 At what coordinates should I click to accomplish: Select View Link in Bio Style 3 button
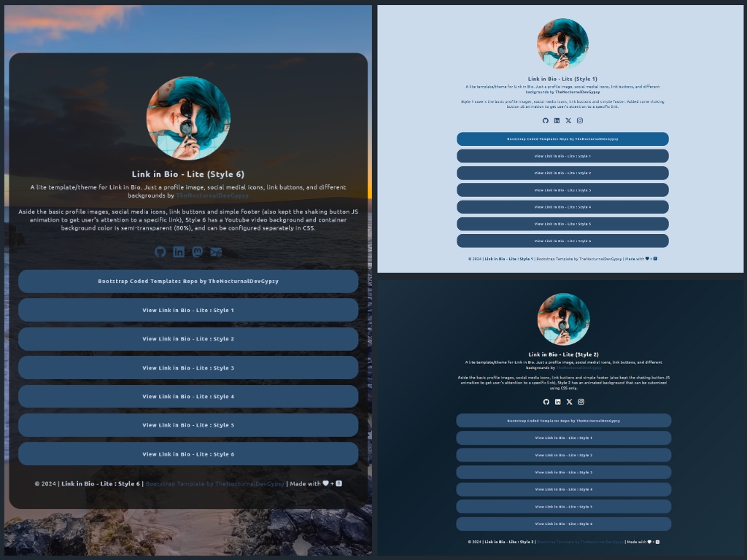tap(187, 367)
